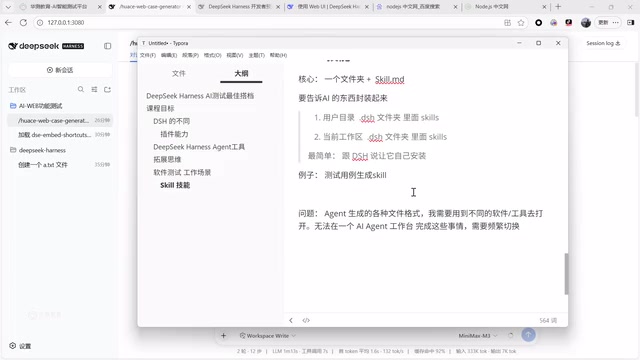Add new workspace folder icon
The image size is (640, 360).
107,89
